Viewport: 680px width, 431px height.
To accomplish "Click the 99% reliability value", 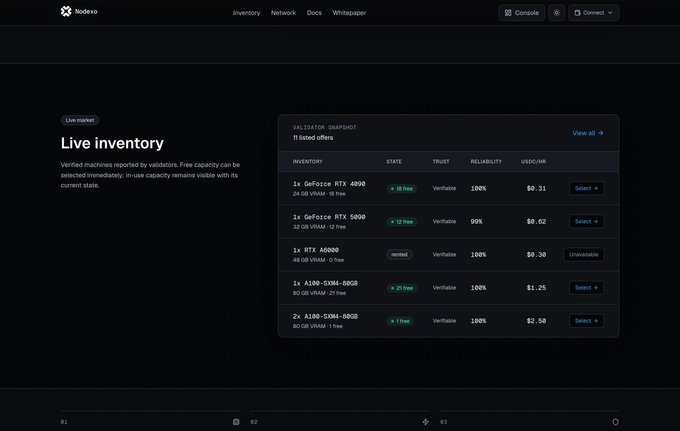I will point(476,222).
